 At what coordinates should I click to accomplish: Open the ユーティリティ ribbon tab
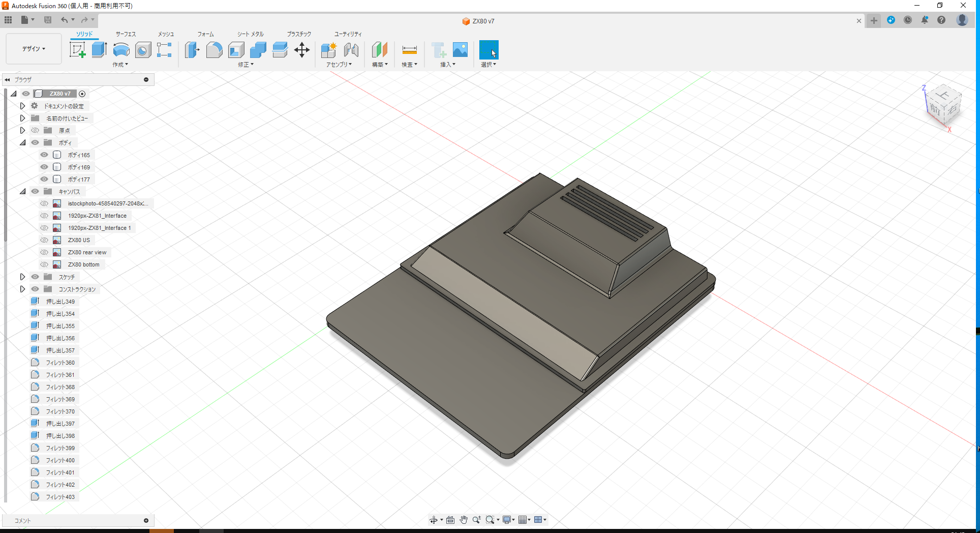(348, 34)
